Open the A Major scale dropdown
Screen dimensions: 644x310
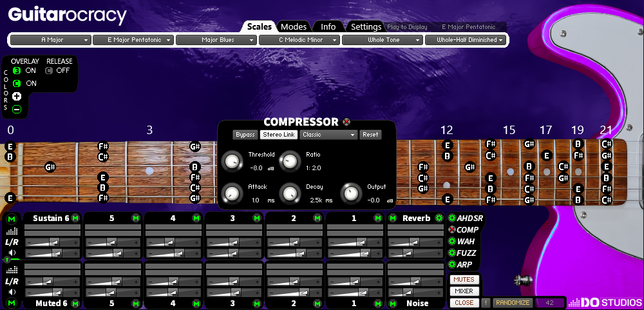click(x=50, y=40)
